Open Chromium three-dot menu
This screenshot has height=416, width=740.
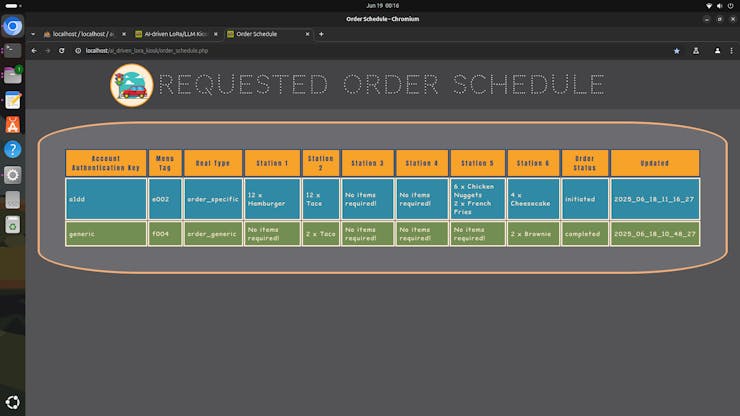tap(731, 50)
